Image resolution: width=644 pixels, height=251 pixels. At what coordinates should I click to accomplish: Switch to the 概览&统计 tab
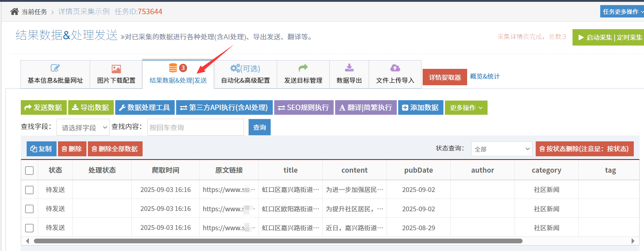point(485,77)
